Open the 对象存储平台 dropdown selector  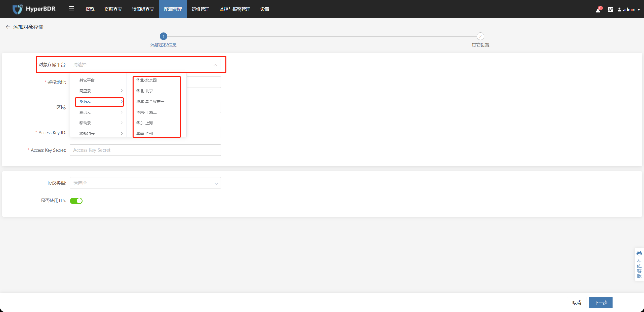145,64
